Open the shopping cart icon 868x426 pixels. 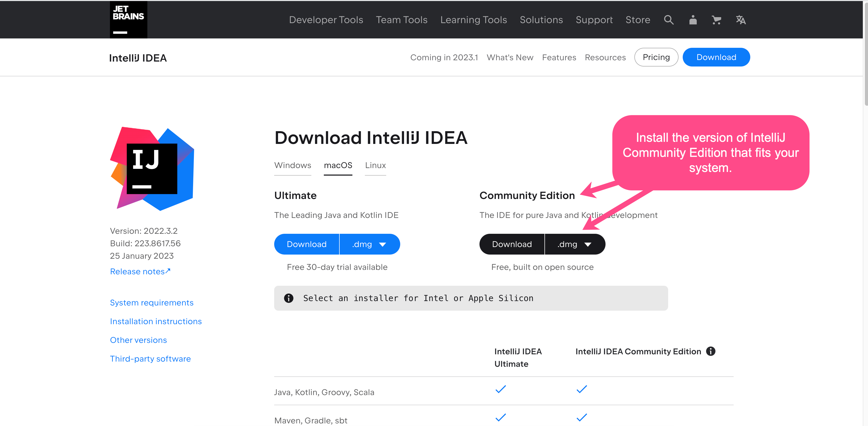[716, 20]
